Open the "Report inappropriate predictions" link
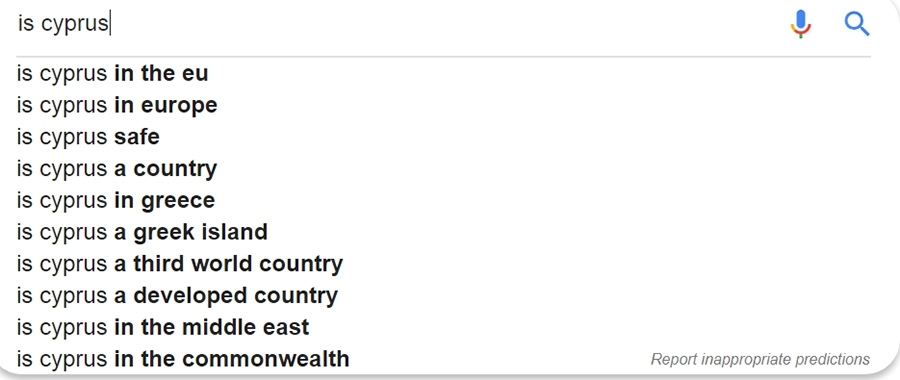This screenshot has height=380, width=900. click(761, 359)
